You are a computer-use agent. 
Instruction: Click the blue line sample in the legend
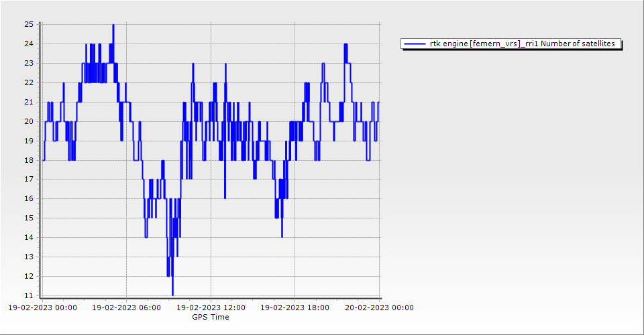point(415,44)
